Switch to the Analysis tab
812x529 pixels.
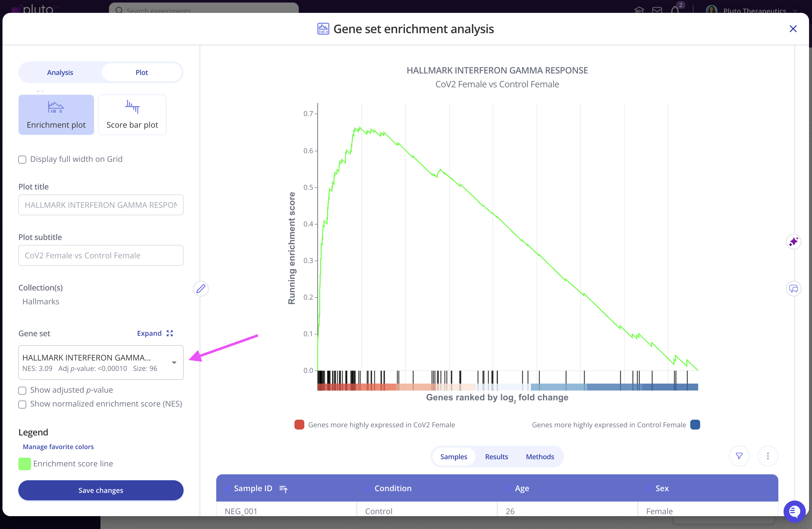click(x=60, y=72)
